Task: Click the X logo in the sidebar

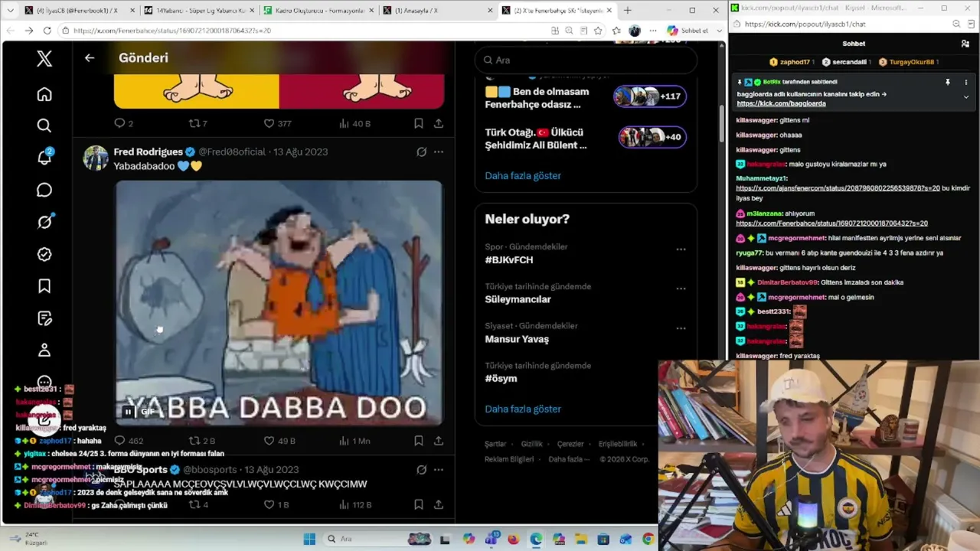Action: (x=44, y=58)
